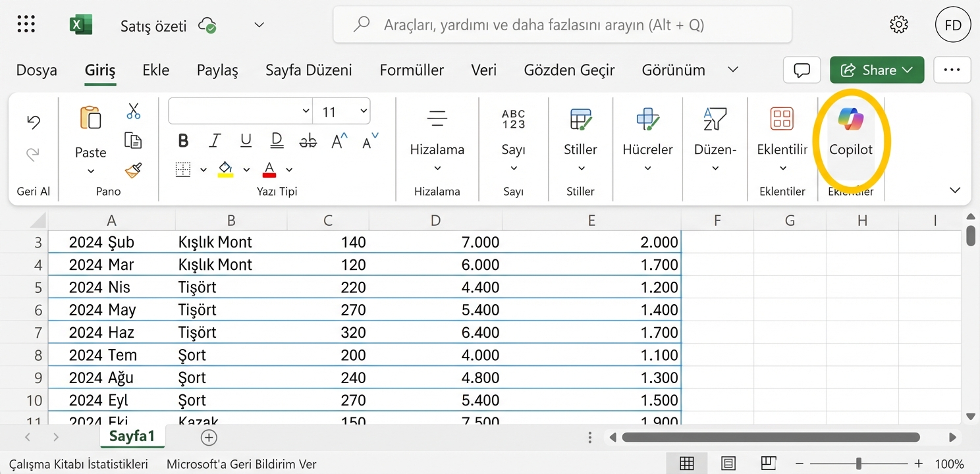Add a new sheet with the plus button
Image resolution: width=980 pixels, height=474 pixels.
point(208,436)
